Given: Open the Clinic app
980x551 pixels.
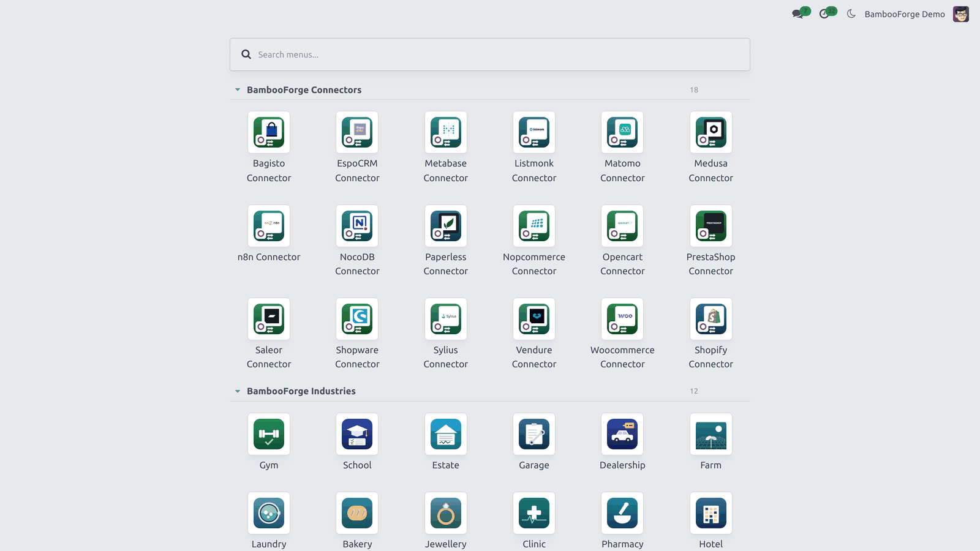Looking at the screenshot, I should [534, 513].
